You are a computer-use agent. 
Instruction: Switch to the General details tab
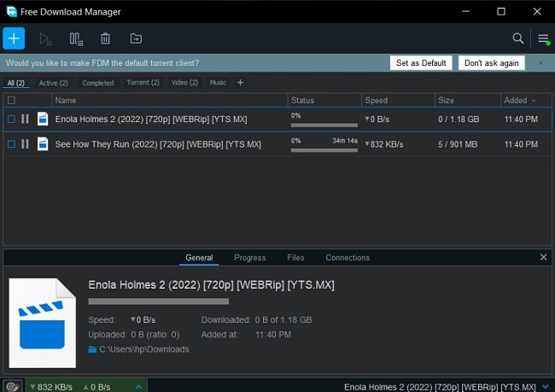199,258
